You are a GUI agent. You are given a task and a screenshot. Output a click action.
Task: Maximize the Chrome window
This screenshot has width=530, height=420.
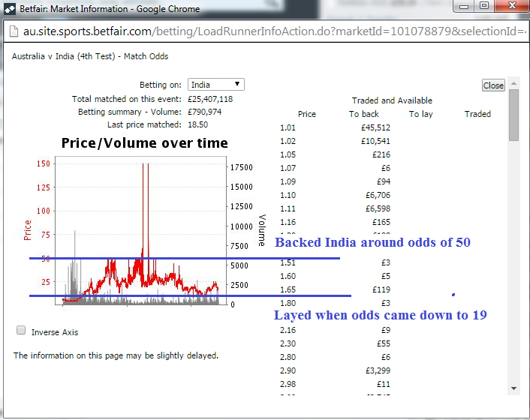point(484,6)
